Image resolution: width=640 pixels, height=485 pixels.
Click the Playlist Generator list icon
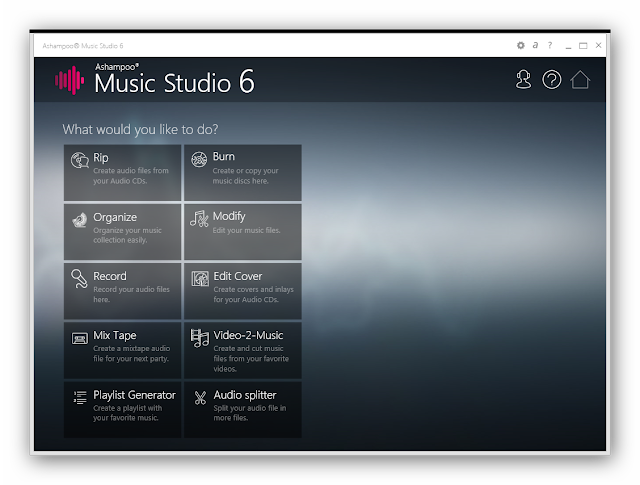pyautogui.click(x=80, y=397)
